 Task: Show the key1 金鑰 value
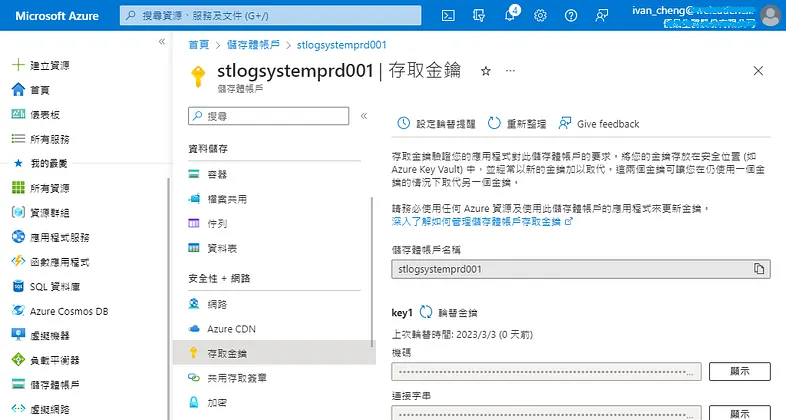click(739, 371)
